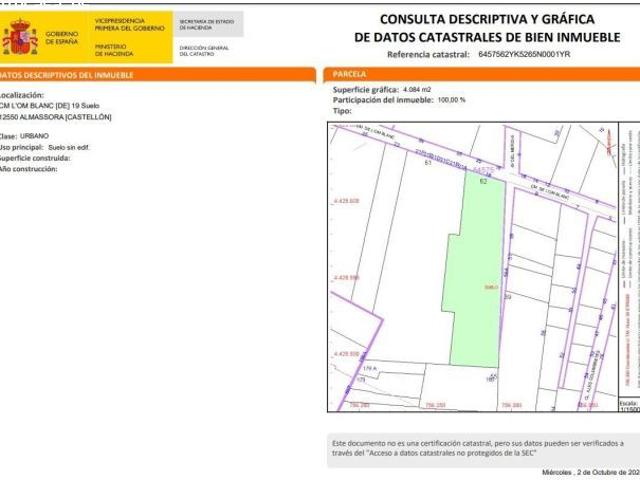Click the cadastral reference number 6457562YK5265N0001YR
This screenshot has height=480, width=640.
click(x=524, y=54)
